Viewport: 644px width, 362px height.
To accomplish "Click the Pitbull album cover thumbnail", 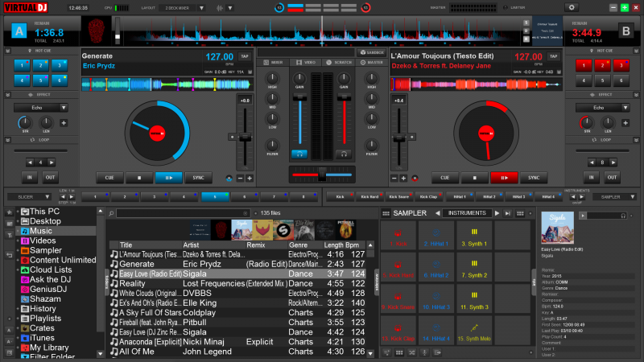I will tap(346, 230).
